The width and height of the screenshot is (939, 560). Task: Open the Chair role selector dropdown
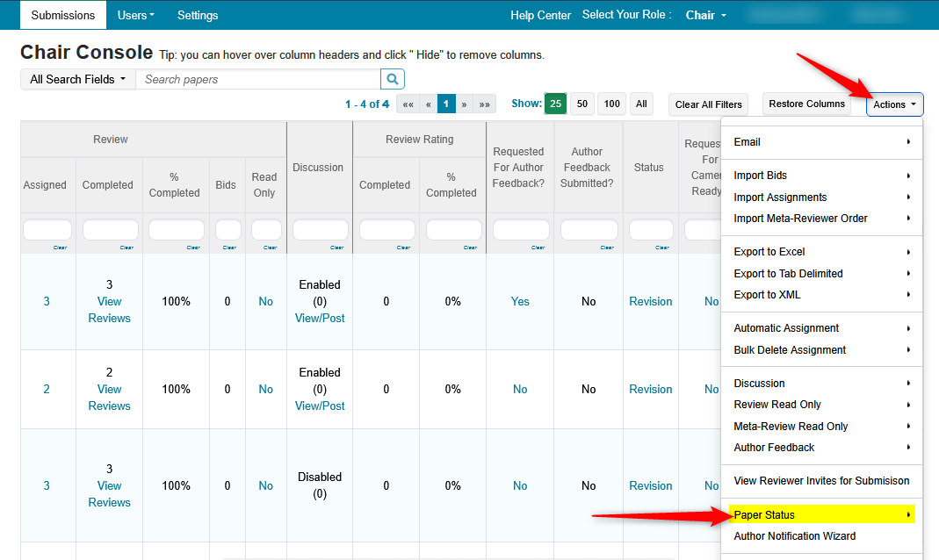tap(705, 15)
